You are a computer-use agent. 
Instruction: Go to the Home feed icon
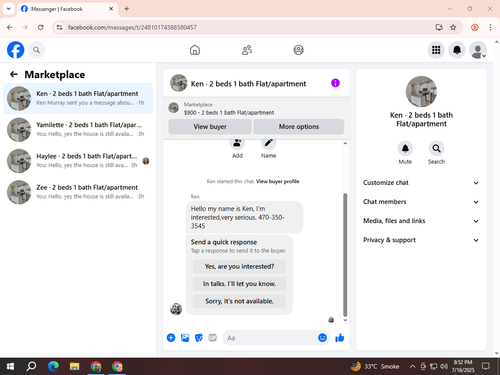click(195, 50)
